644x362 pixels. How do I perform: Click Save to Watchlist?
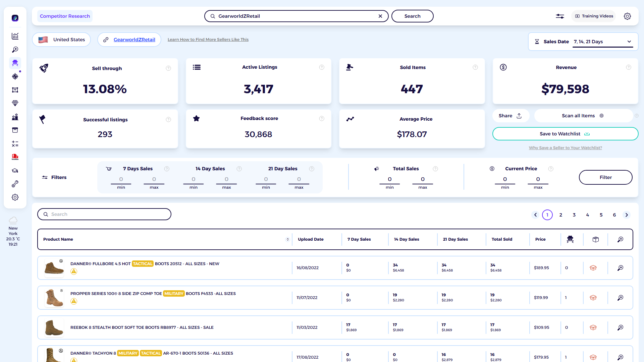point(565,134)
